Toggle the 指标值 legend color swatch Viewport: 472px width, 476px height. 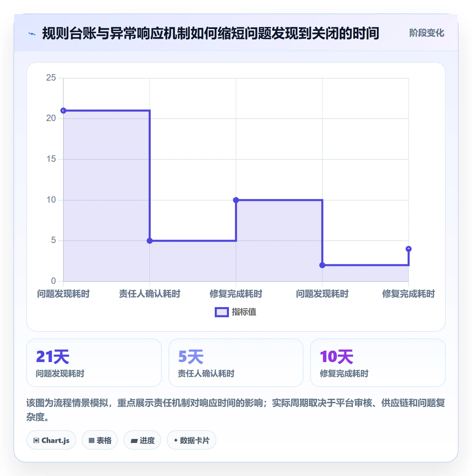point(222,312)
